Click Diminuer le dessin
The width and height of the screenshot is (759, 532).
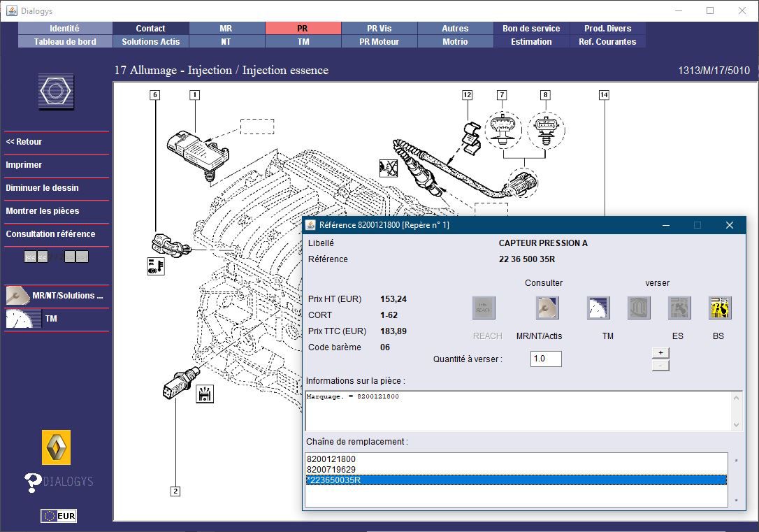42,188
